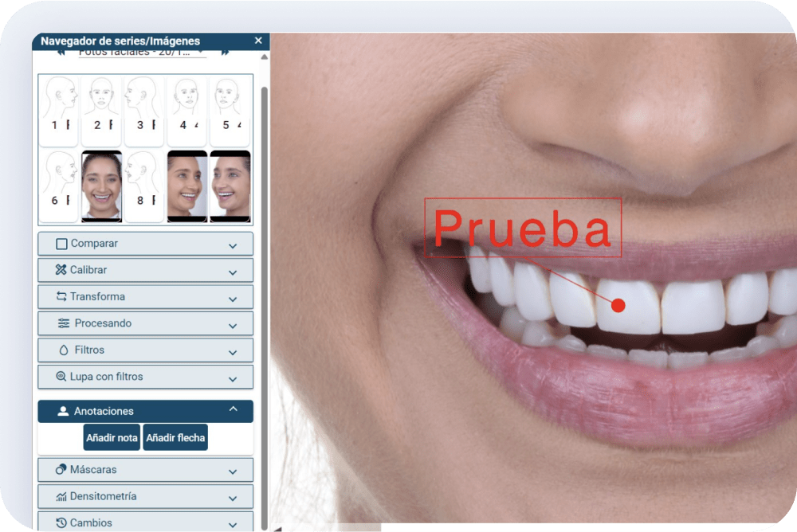
Task: Click the Cambios section label
Action: 91,523
